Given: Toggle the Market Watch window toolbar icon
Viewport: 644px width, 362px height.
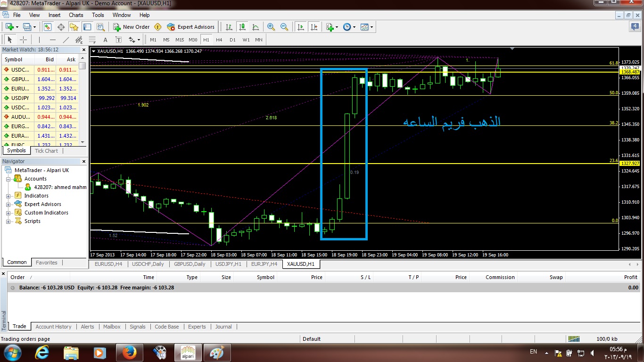Looking at the screenshot, I should point(48,27).
